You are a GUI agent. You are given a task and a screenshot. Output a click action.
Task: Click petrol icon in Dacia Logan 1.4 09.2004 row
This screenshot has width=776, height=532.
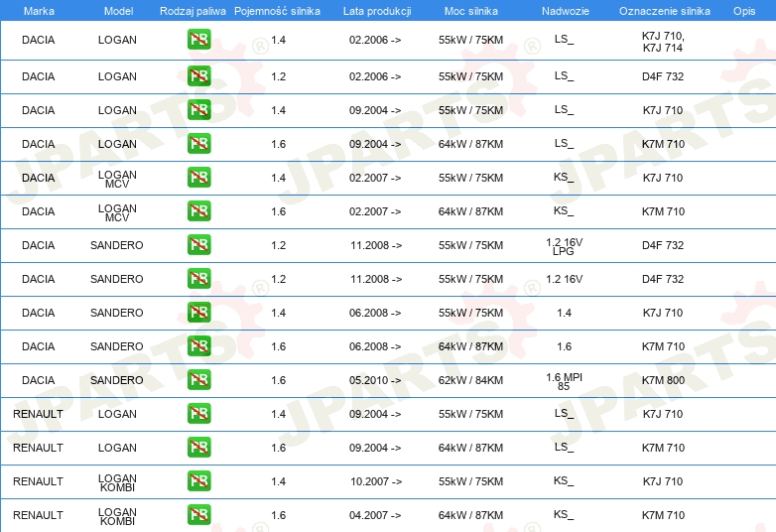coord(198,110)
